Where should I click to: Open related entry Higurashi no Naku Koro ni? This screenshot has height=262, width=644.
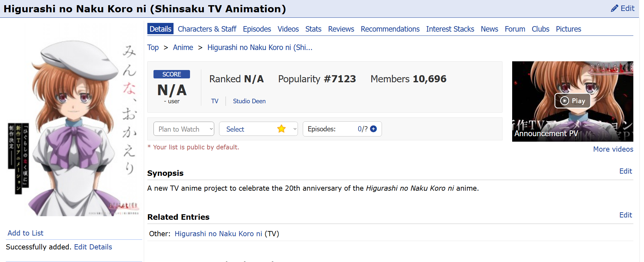point(218,234)
